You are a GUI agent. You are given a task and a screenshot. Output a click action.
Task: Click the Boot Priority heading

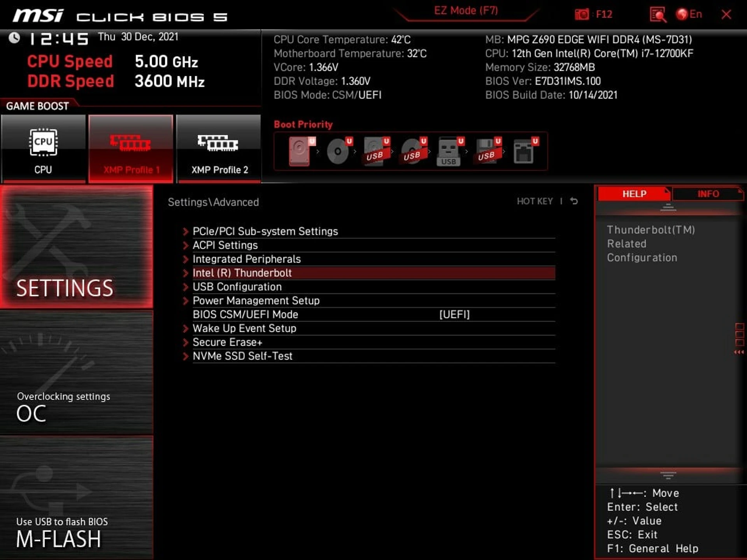coord(303,124)
